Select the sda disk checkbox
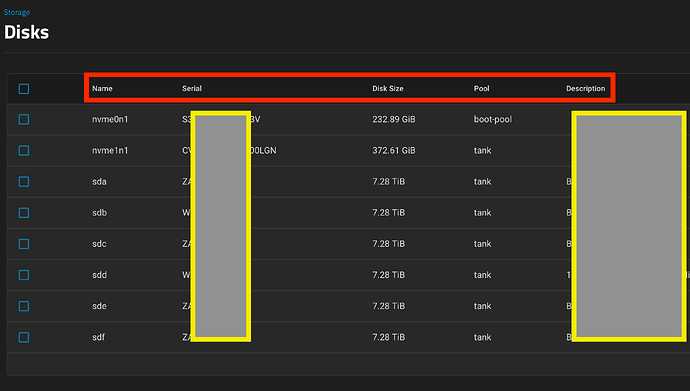 (24, 182)
